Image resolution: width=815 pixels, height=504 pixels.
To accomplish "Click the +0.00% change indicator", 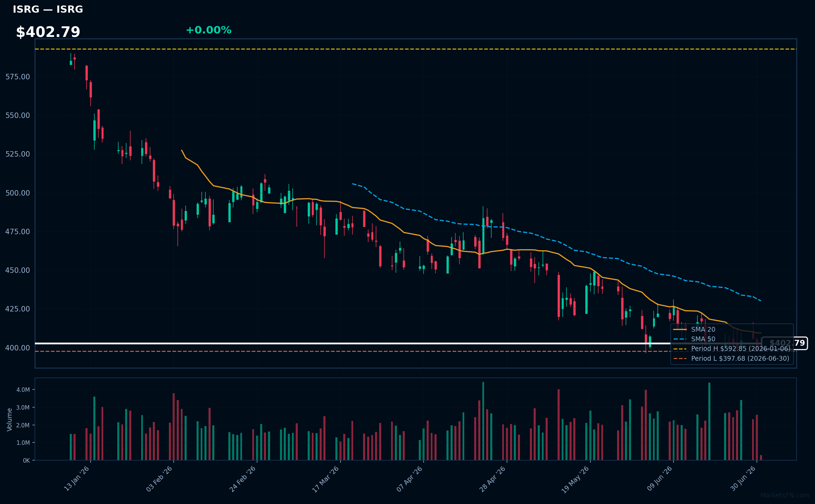I will click(x=209, y=30).
